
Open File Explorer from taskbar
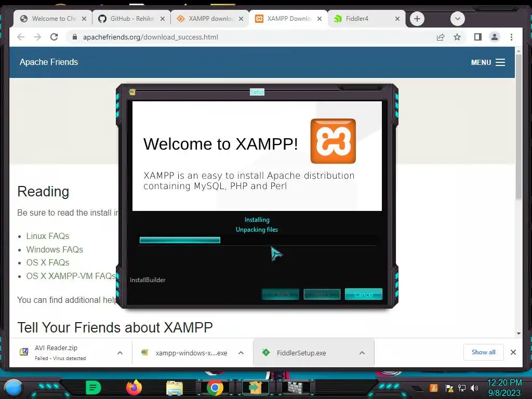click(175, 388)
